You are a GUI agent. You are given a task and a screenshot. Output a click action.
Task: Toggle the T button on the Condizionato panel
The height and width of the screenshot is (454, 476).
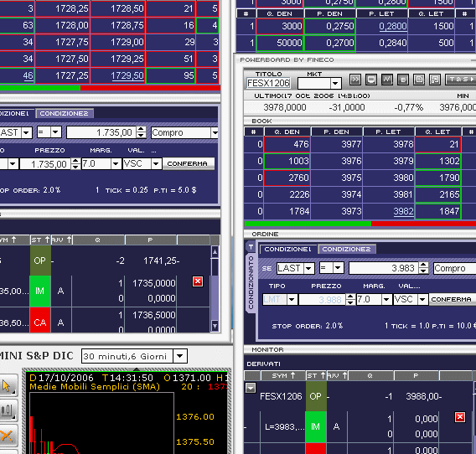(x=251, y=247)
